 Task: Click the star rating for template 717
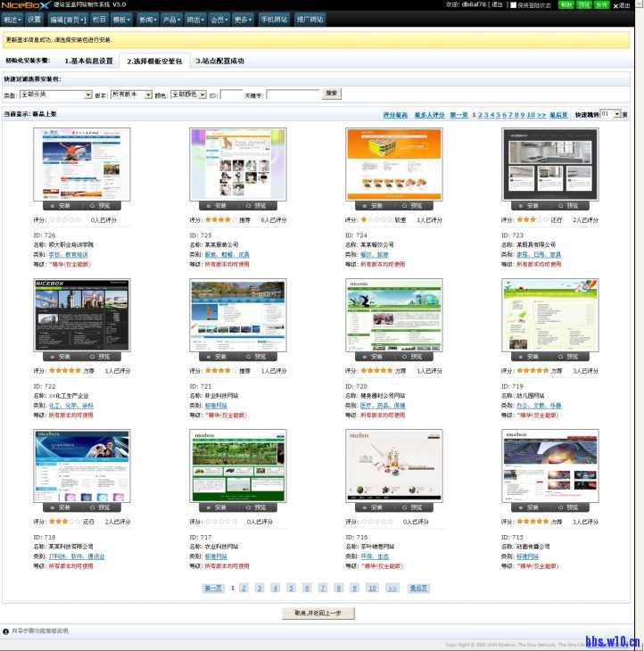(221, 522)
